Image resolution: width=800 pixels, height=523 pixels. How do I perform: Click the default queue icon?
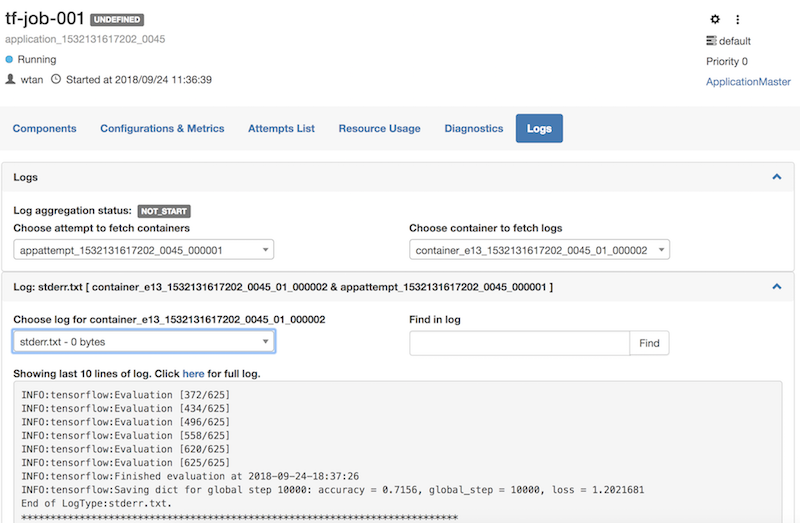711,41
